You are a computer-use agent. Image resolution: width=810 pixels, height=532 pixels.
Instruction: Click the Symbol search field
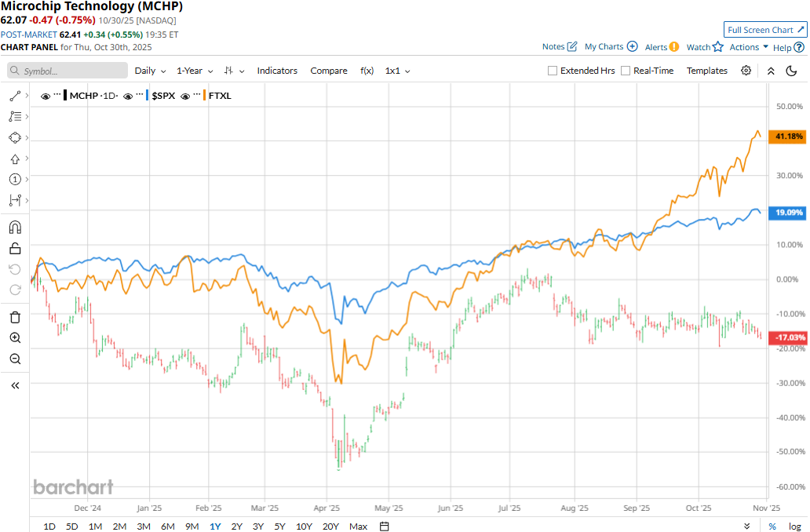coord(67,71)
